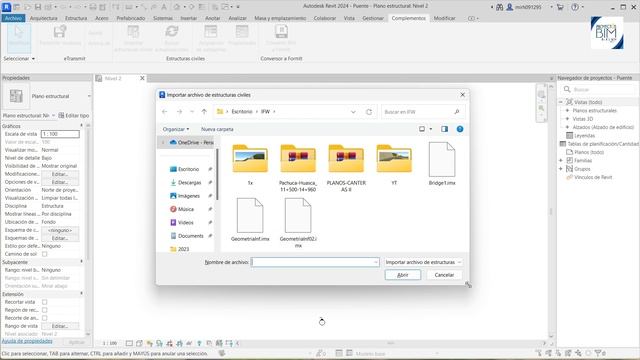The width and height of the screenshot is (640, 360).
Task: Select the GeometriaInf02.imx file
Action: tap(298, 222)
